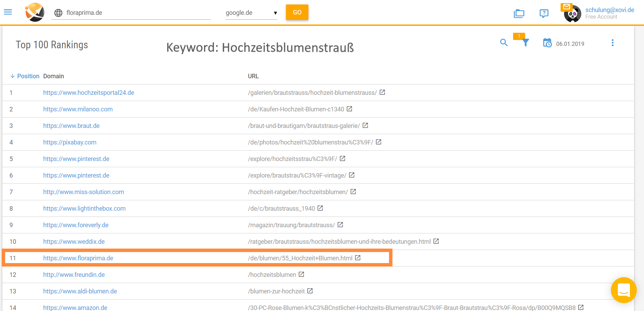Open amazon.de domain link
Viewport: 644px width, 311px height.
tap(75, 308)
